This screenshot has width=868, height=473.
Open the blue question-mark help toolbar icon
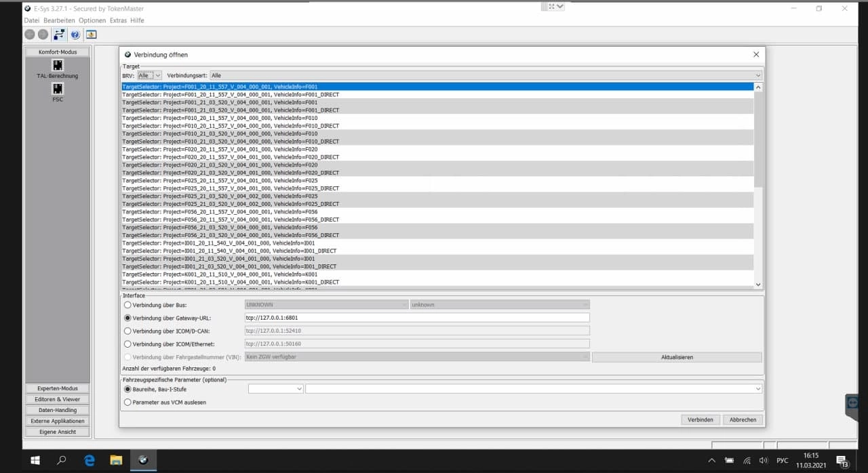coord(75,34)
